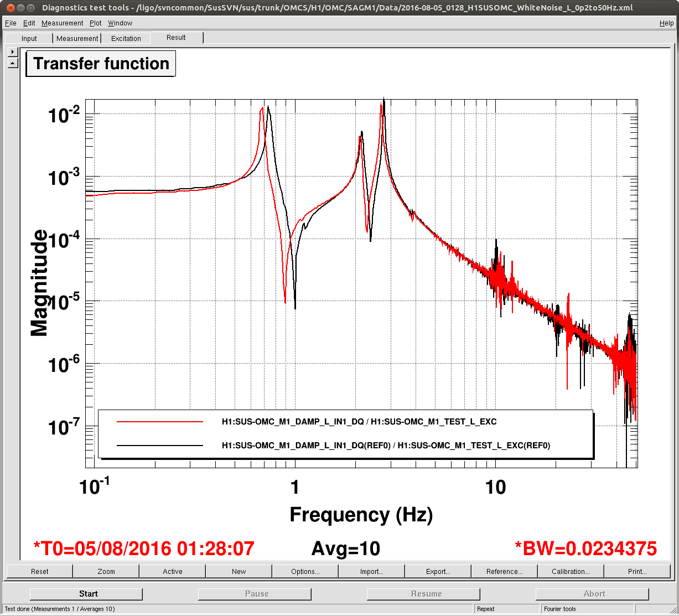Image resolution: width=679 pixels, height=616 pixels.
Task: Click the up-arrow panel collapse icon
Action: 13,63
